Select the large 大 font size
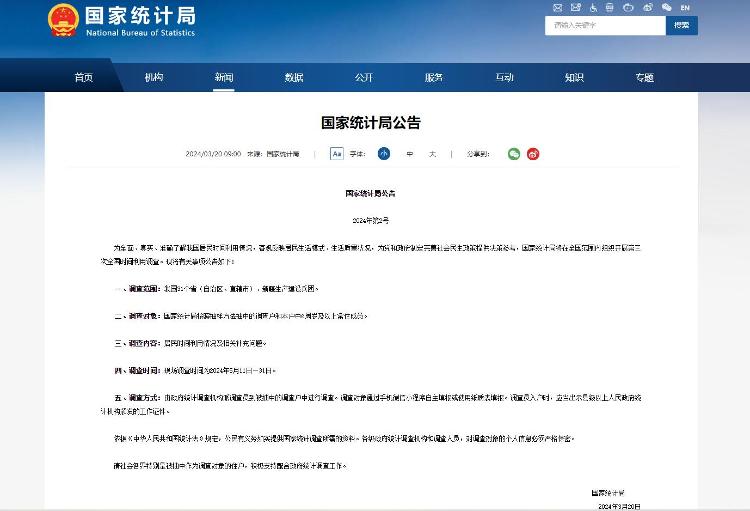The width and height of the screenshot is (750, 511). pyautogui.click(x=432, y=154)
